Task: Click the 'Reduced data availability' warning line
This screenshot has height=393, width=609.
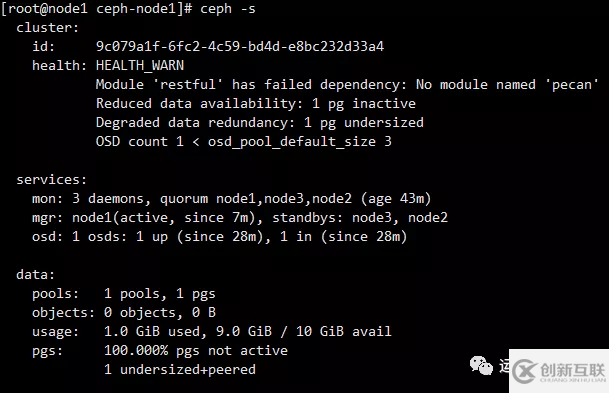Action: tap(256, 104)
